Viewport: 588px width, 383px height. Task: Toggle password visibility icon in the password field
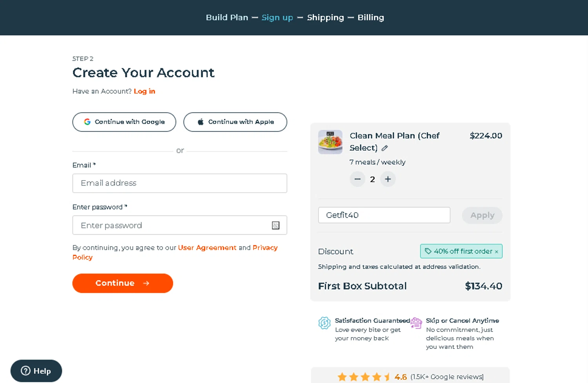[276, 226]
